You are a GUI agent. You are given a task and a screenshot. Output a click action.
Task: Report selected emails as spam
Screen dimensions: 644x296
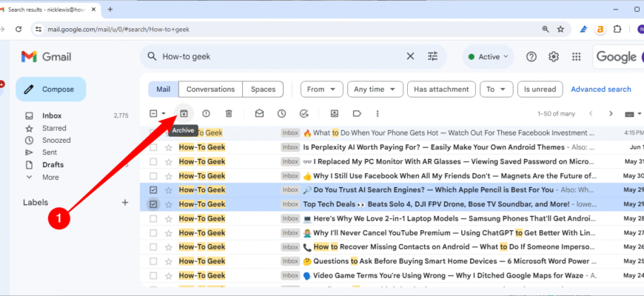(207, 114)
